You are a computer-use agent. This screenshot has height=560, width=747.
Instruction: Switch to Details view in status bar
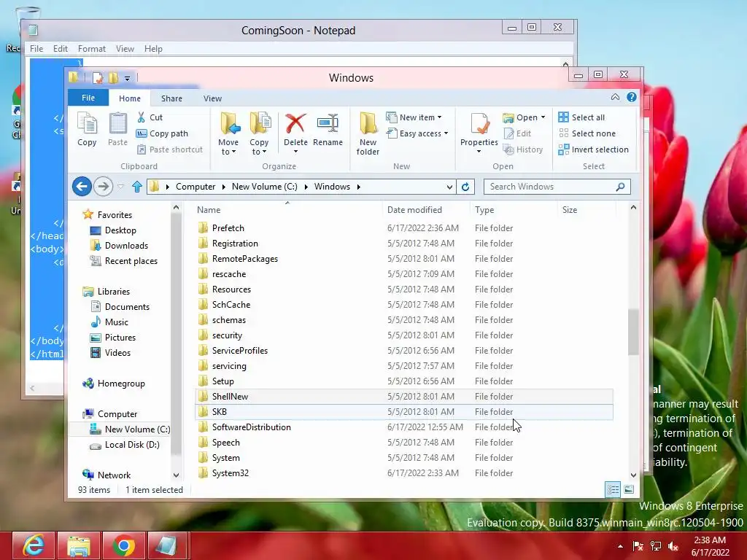click(x=613, y=489)
